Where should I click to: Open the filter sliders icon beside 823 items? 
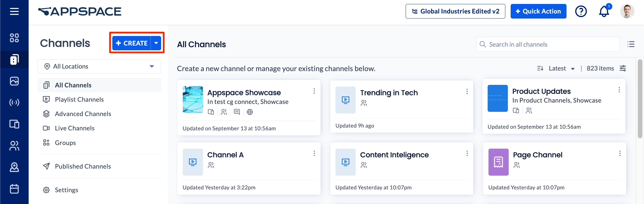tap(623, 68)
